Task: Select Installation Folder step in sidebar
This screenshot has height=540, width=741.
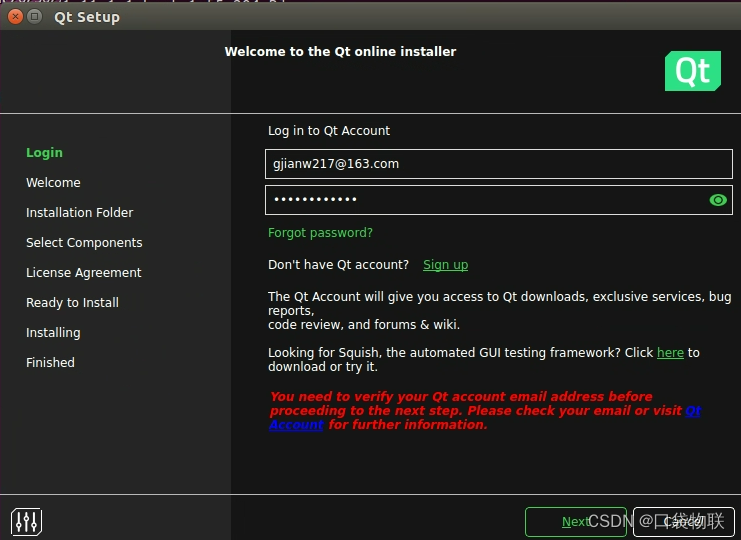Action: 79,213
